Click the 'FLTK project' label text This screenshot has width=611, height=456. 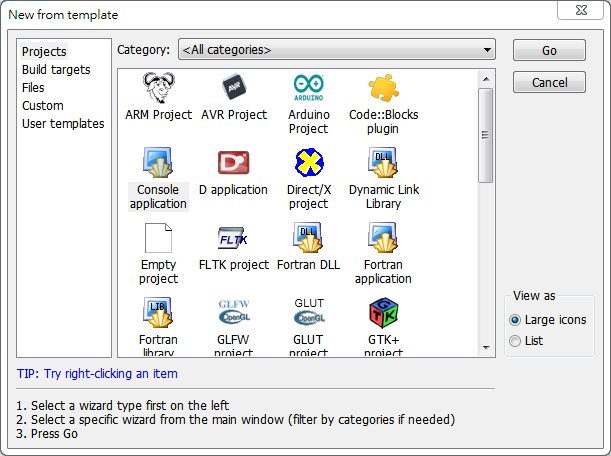pos(234,265)
